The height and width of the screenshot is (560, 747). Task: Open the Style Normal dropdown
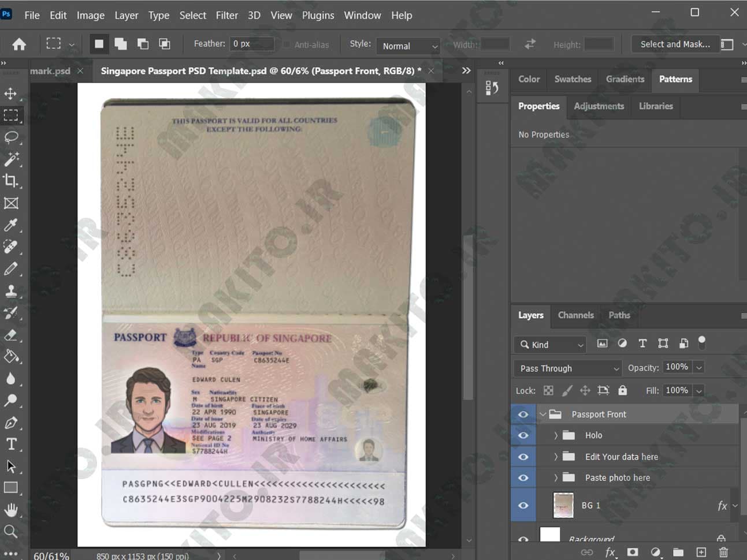[408, 46]
